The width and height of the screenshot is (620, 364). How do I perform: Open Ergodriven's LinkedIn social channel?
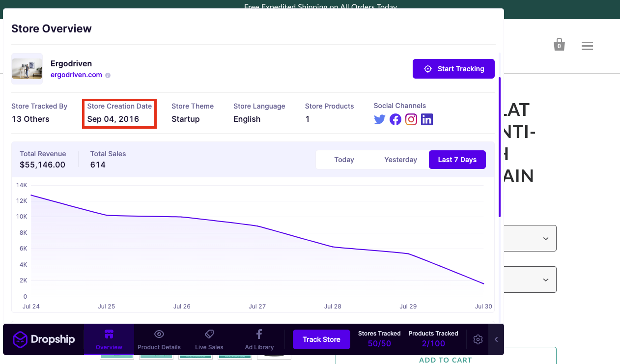pyautogui.click(x=426, y=119)
